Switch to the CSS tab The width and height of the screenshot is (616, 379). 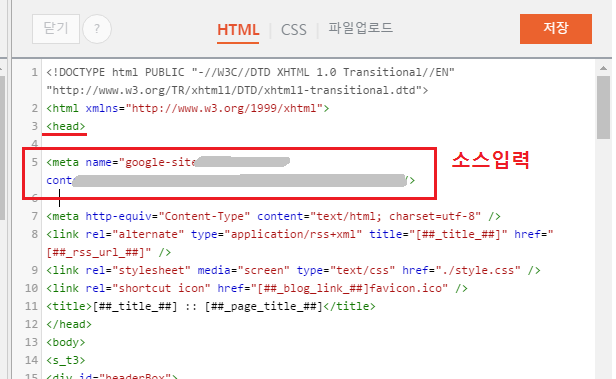click(293, 30)
